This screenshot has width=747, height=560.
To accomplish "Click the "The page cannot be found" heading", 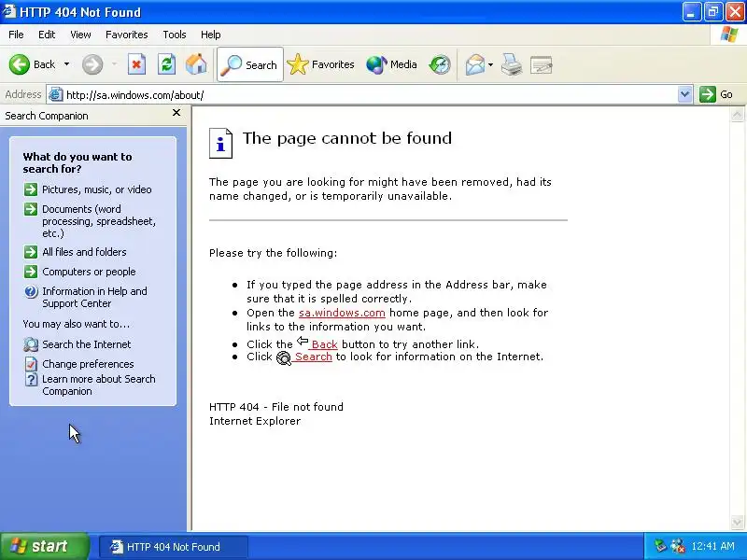I will point(347,138).
